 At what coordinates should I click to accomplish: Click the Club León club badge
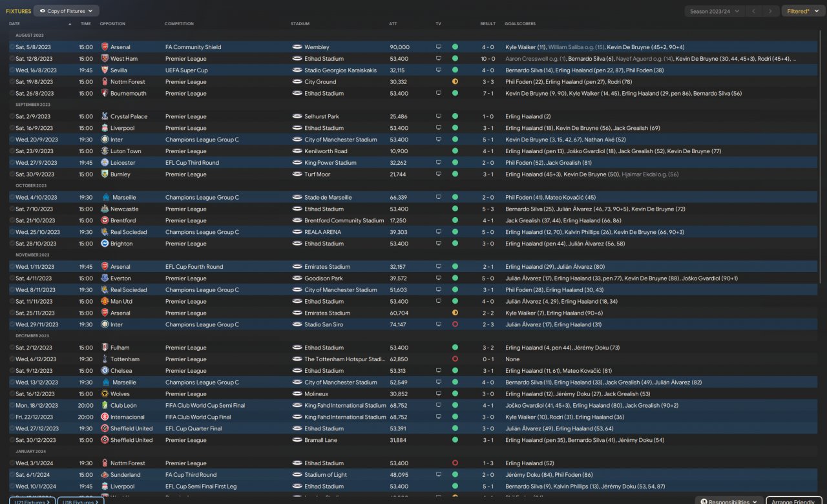(105, 406)
